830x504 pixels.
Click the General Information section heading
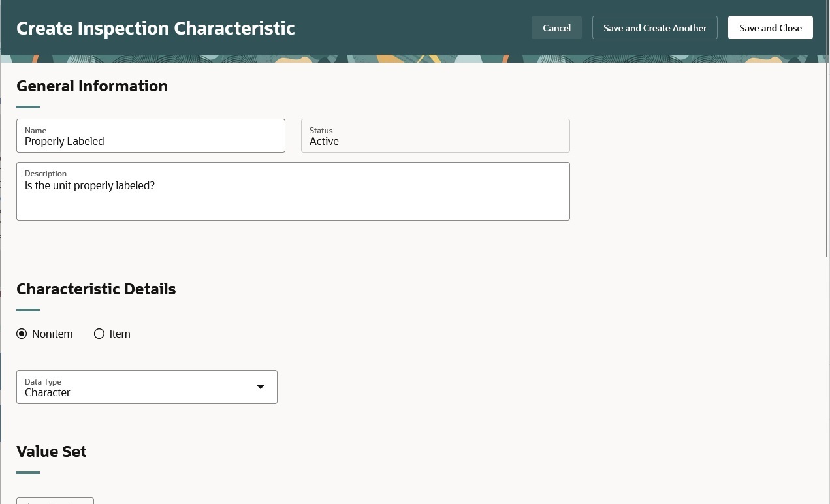[x=91, y=86]
